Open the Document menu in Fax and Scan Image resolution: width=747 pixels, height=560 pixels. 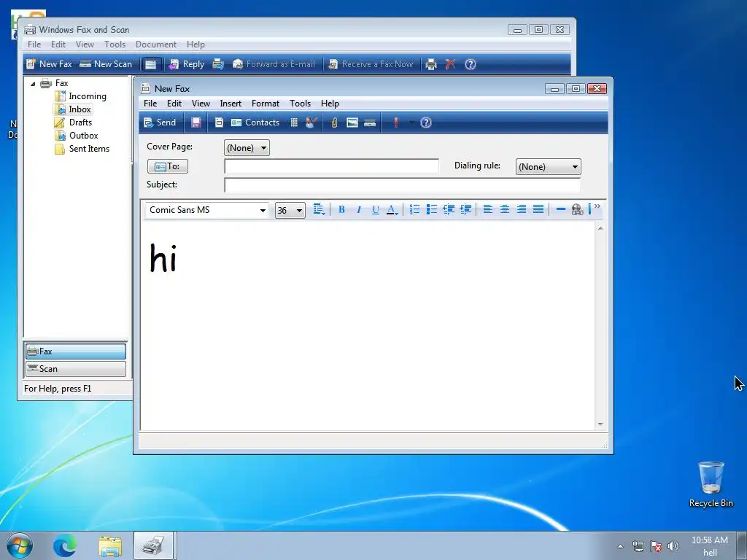pyautogui.click(x=156, y=44)
